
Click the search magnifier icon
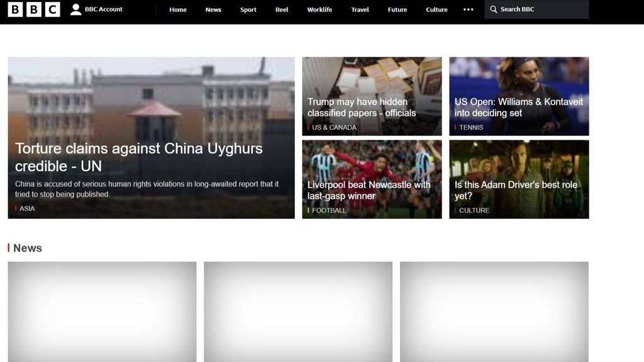493,9
